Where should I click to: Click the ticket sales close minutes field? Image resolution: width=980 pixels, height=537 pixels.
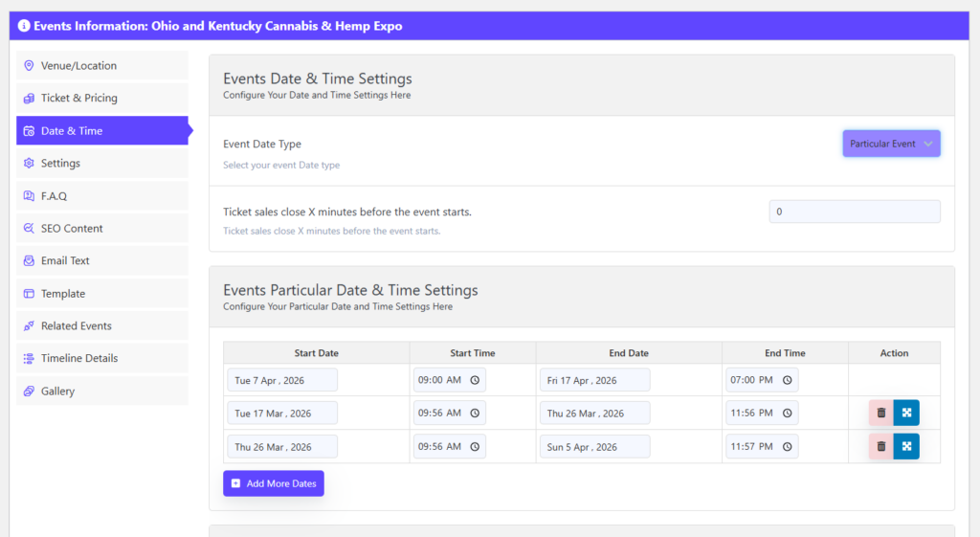click(854, 212)
